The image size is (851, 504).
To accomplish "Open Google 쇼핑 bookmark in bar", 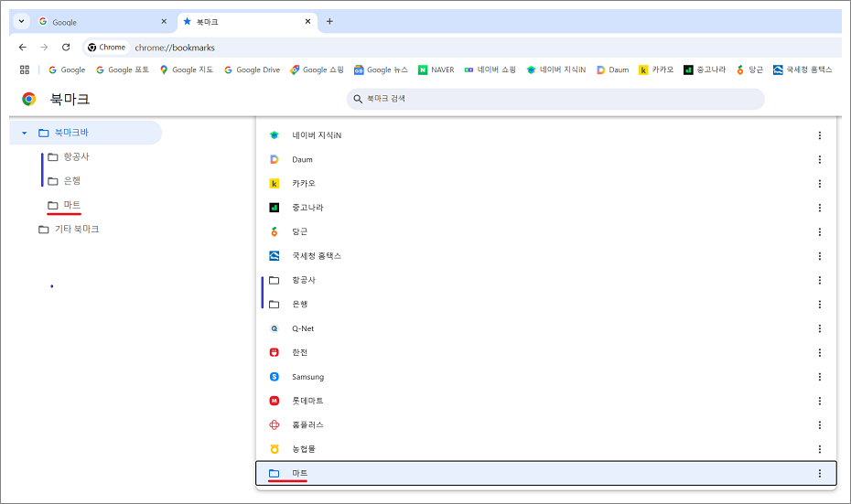I will pyautogui.click(x=317, y=70).
